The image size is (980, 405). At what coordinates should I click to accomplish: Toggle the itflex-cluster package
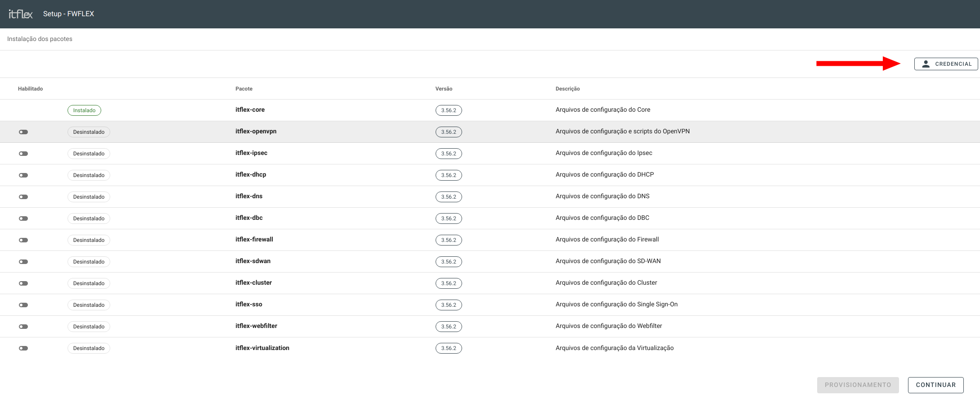[23, 283]
